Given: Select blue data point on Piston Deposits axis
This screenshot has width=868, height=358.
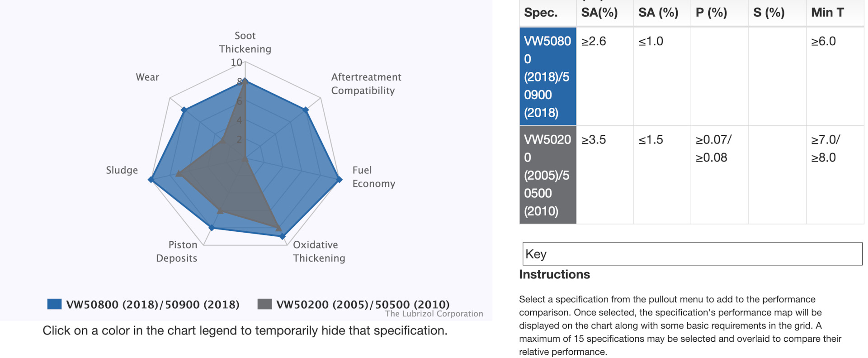Looking at the screenshot, I should click(x=211, y=228).
